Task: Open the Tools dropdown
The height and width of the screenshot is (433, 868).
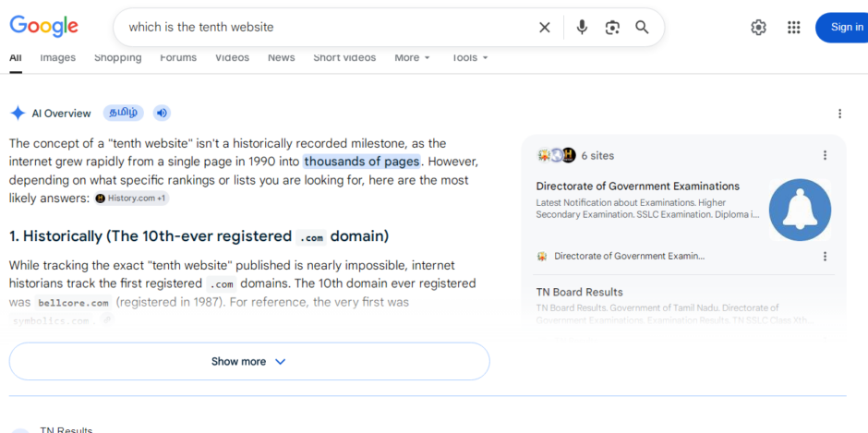Action: pos(469,57)
